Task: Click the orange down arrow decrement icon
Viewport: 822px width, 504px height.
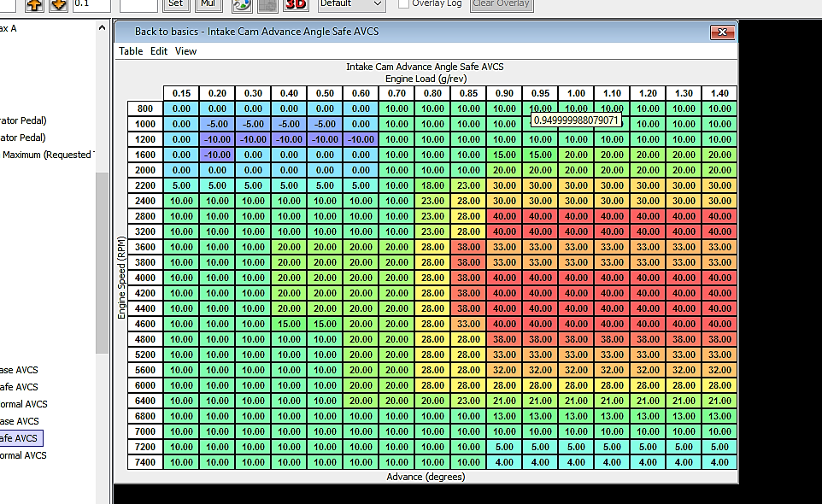Action: tap(58, 3)
